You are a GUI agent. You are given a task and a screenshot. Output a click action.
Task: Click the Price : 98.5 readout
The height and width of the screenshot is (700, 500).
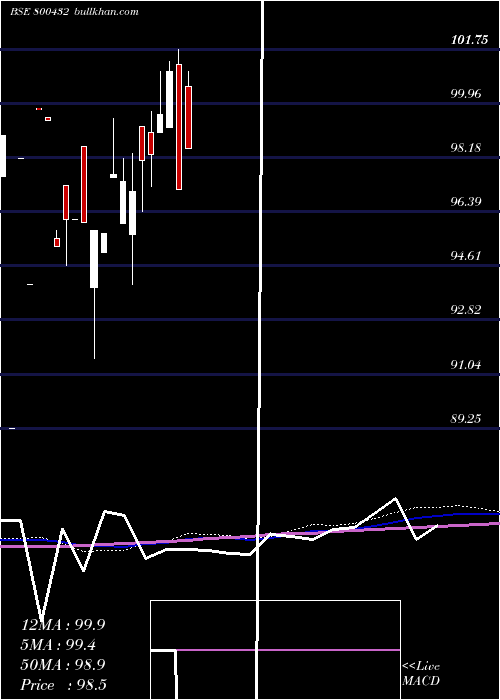64,685
